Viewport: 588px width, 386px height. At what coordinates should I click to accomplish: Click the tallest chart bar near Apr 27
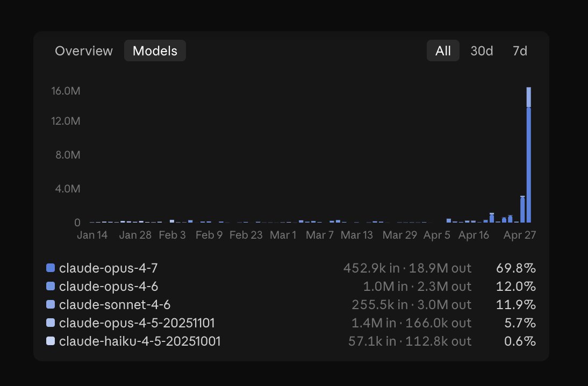[x=529, y=155]
